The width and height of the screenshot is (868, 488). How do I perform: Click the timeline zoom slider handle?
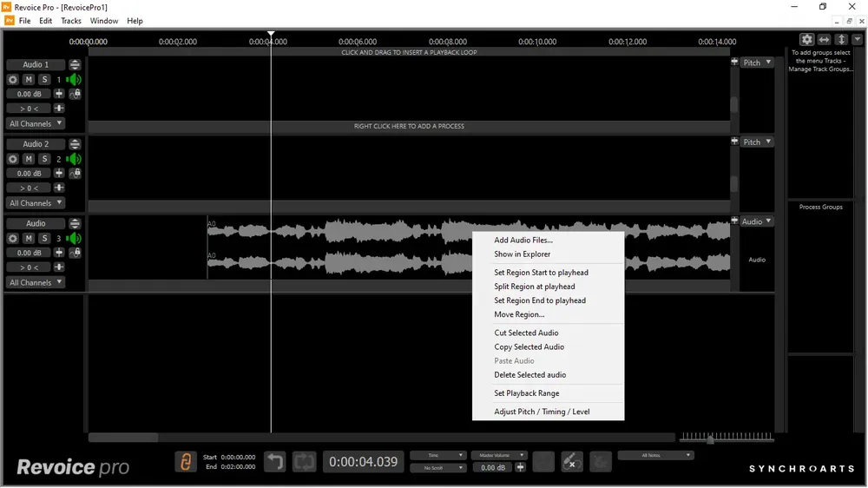(710, 439)
